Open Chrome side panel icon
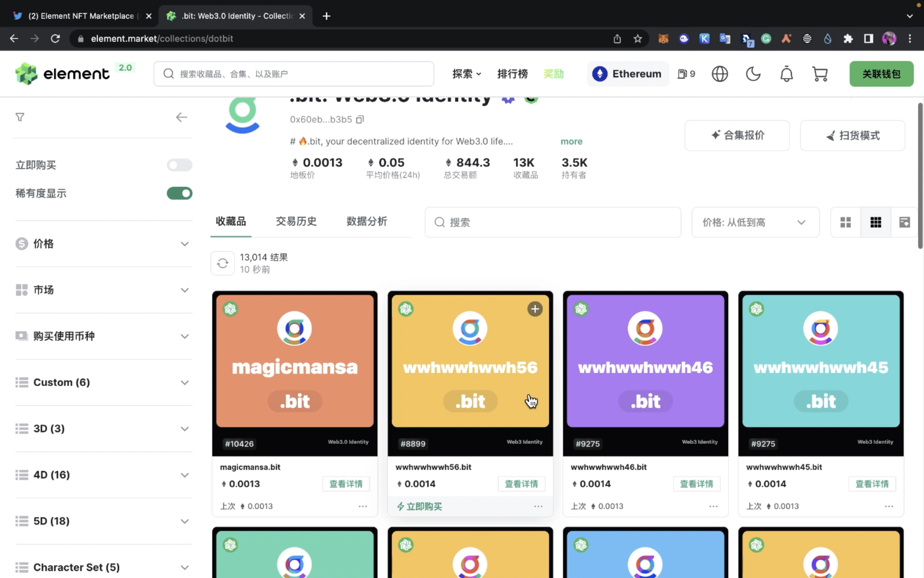Image resolution: width=924 pixels, height=578 pixels. (869, 39)
